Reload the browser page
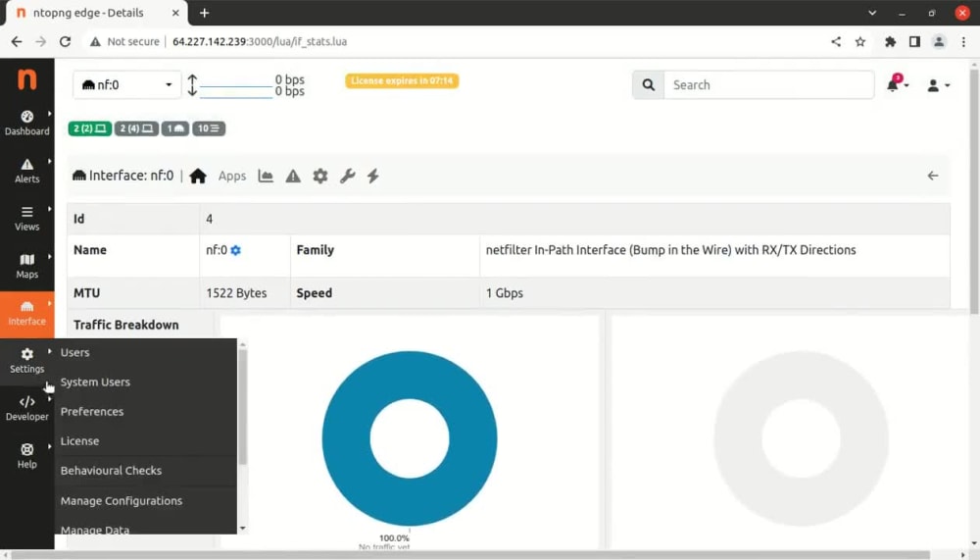Viewport: 980px width, 560px height. (x=65, y=41)
